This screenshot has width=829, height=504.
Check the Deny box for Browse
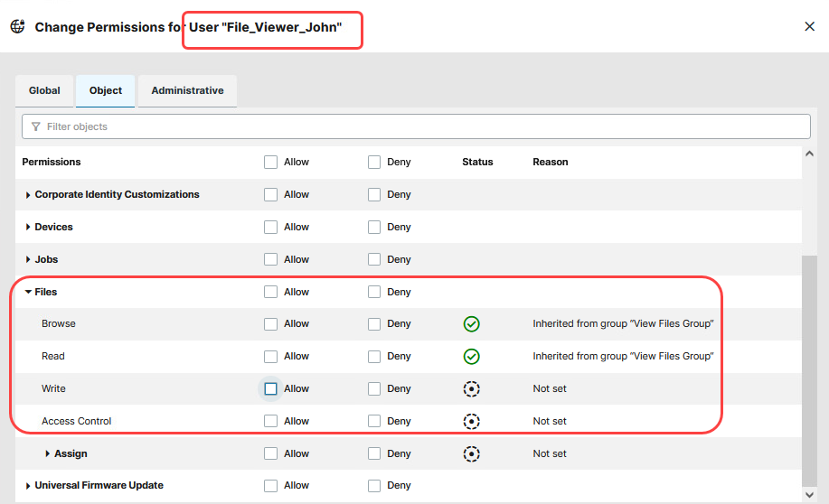pos(374,324)
